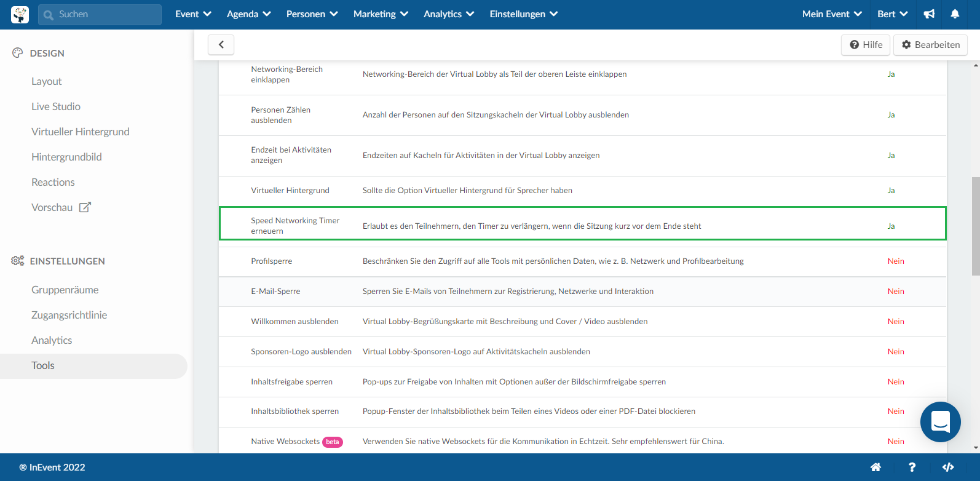
Task: Click the question mark footer icon
Action: (x=912, y=467)
